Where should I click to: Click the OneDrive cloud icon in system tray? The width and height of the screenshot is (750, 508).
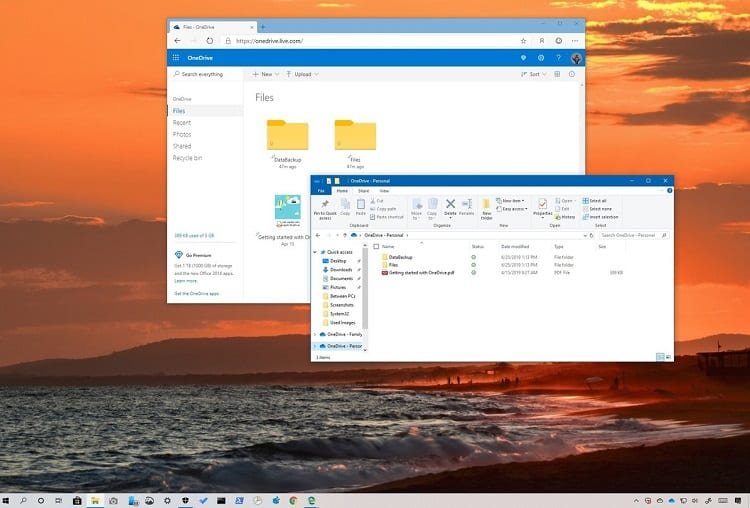click(672, 501)
